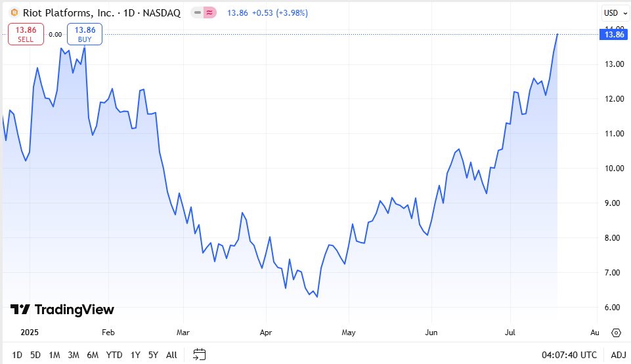Open the TradingView logo link

(x=62, y=310)
